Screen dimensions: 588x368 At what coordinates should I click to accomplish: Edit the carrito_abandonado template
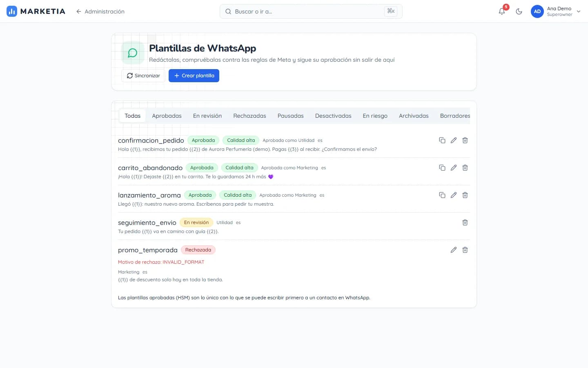[x=454, y=168]
